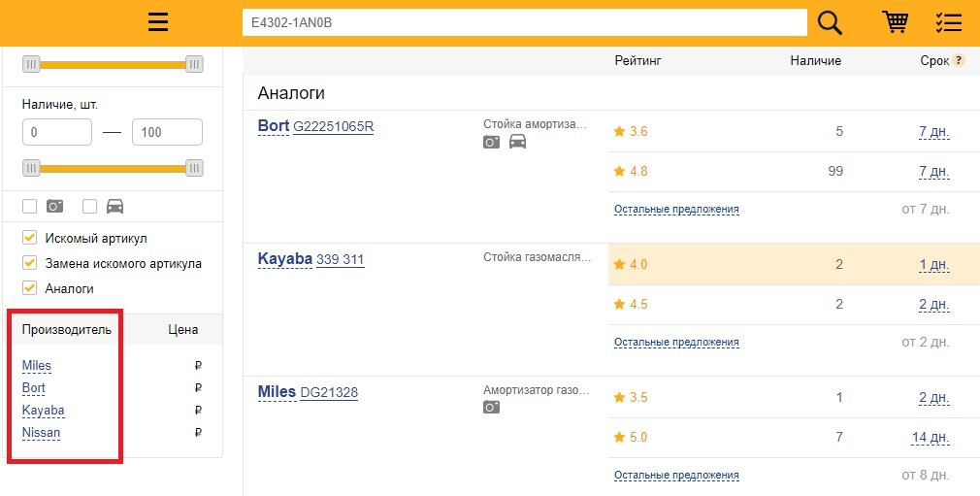Click the 7 дн. term in the 3.6 rating row

[x=933, y=132]
